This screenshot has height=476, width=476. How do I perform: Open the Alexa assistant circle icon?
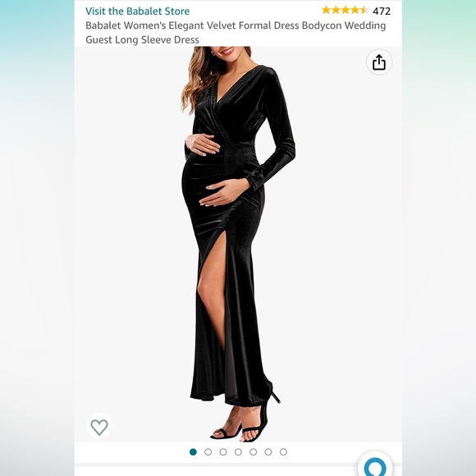point(375,466)
